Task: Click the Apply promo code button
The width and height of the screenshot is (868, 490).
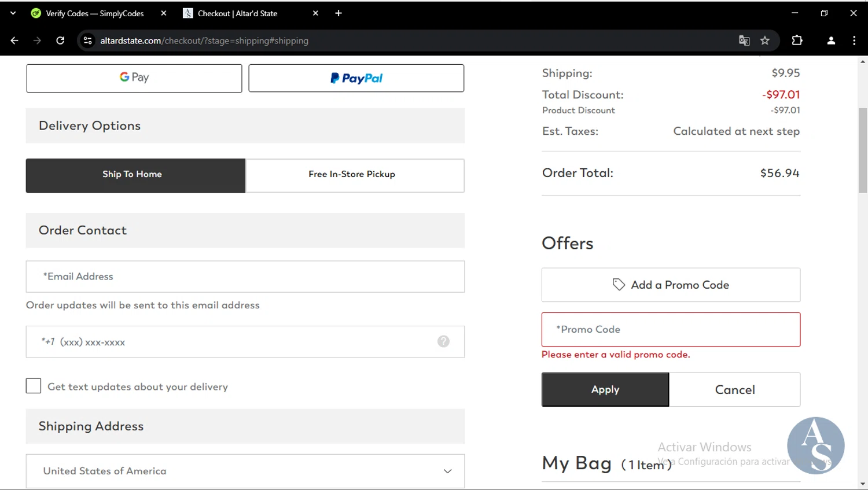Action: (x=605, y=389)
